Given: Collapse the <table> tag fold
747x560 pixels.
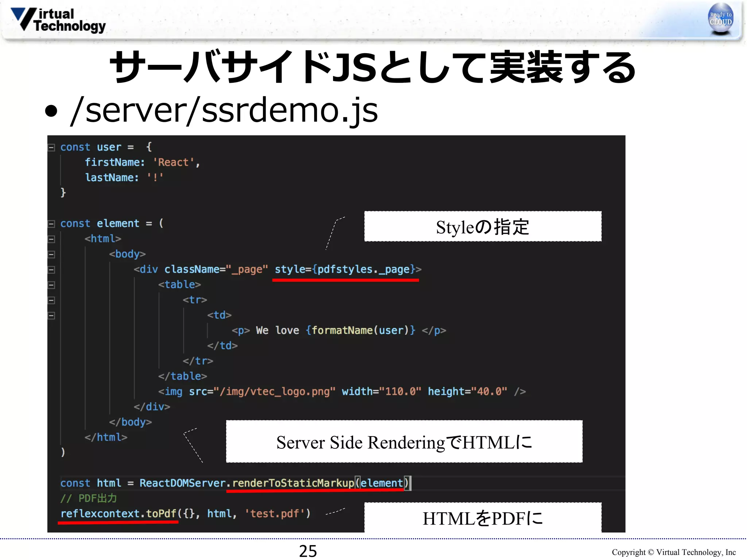Looking at the screenshot, I should pyautogui.click(x=51, y=285).
